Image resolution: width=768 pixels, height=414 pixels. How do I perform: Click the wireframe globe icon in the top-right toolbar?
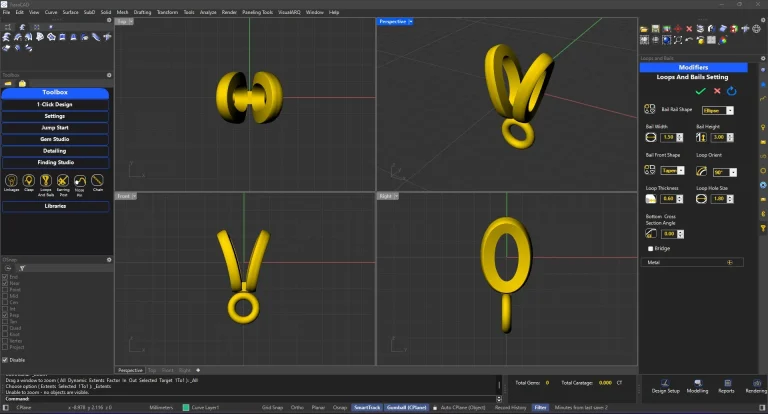(x=756, y=29)
